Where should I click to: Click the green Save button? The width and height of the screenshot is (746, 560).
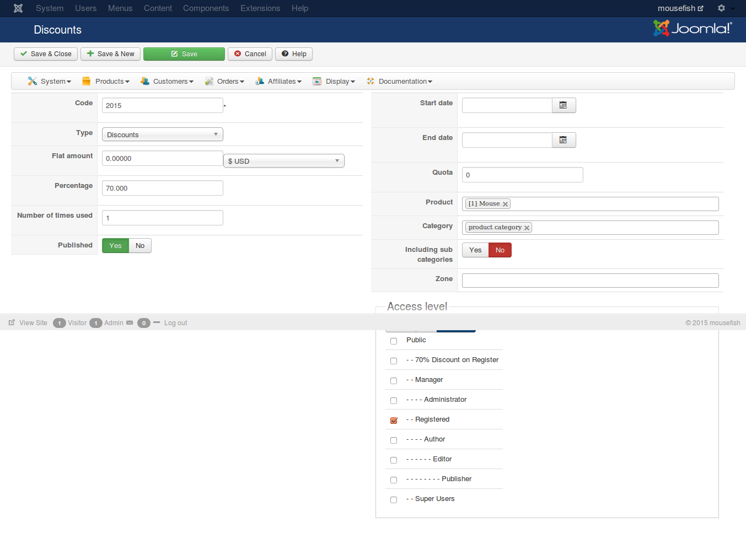pos(184,54)
